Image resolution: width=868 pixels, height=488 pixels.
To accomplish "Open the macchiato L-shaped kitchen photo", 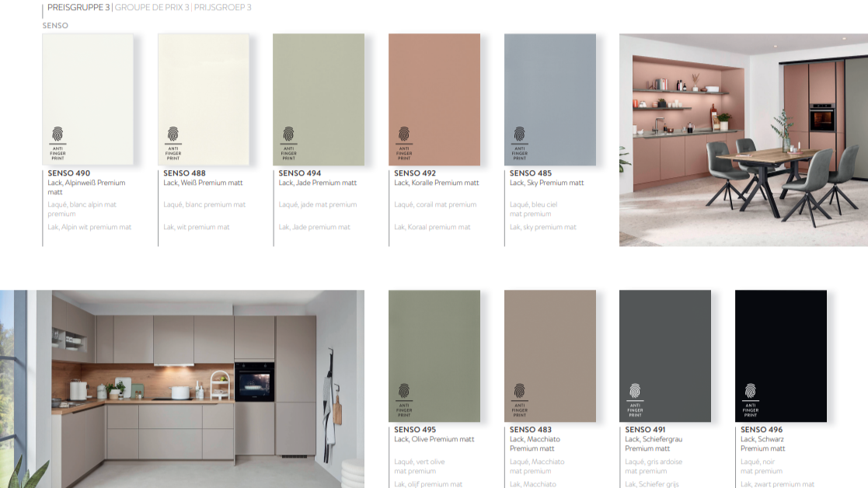I will 182,389.
